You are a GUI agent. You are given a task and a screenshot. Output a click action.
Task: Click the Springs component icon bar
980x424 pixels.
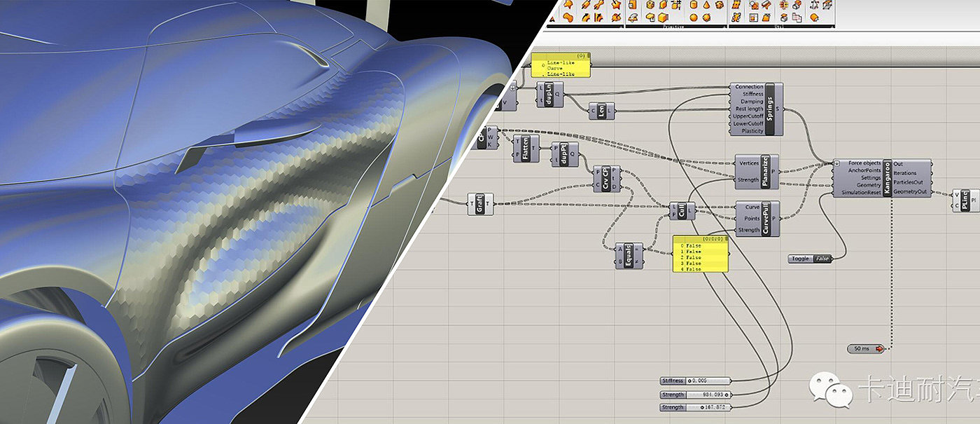click(x=769, y=109)
